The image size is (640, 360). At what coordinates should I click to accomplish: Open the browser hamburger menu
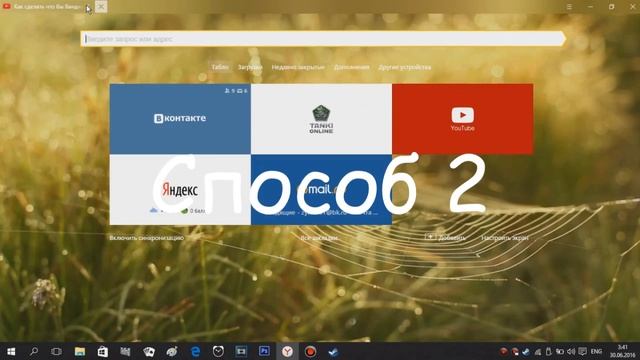(x=569, y=7)
